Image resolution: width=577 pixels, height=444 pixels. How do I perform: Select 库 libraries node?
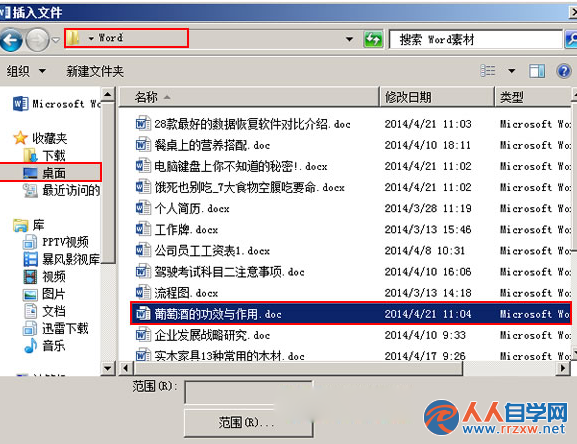tap(29, 225)
